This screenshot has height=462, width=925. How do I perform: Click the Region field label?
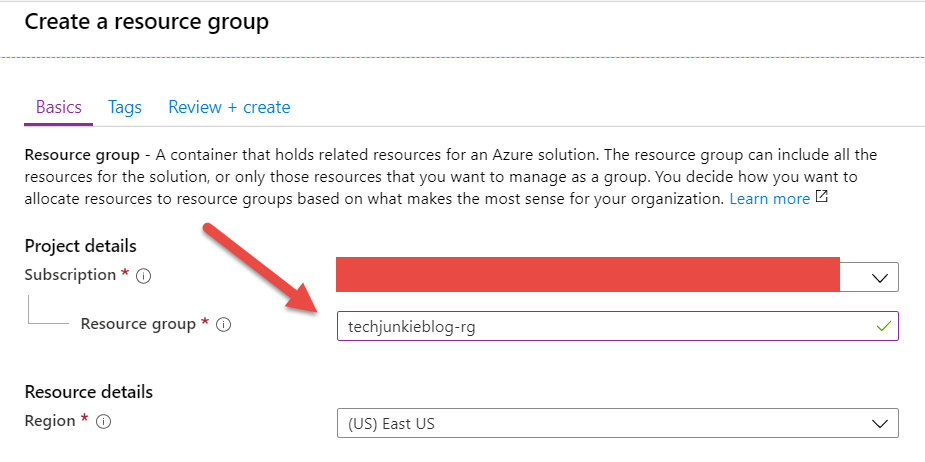[x=50, y=421]
